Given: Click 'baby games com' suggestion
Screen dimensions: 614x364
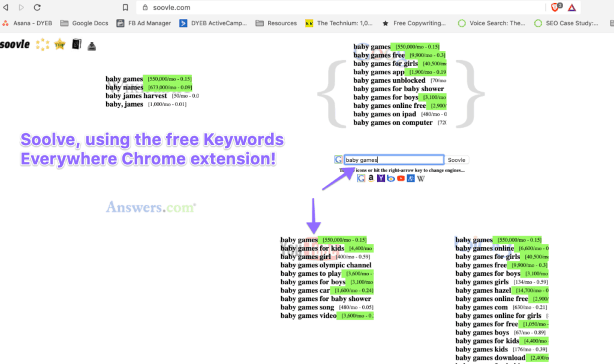Looking at the screenshot, I should point(481,307).
